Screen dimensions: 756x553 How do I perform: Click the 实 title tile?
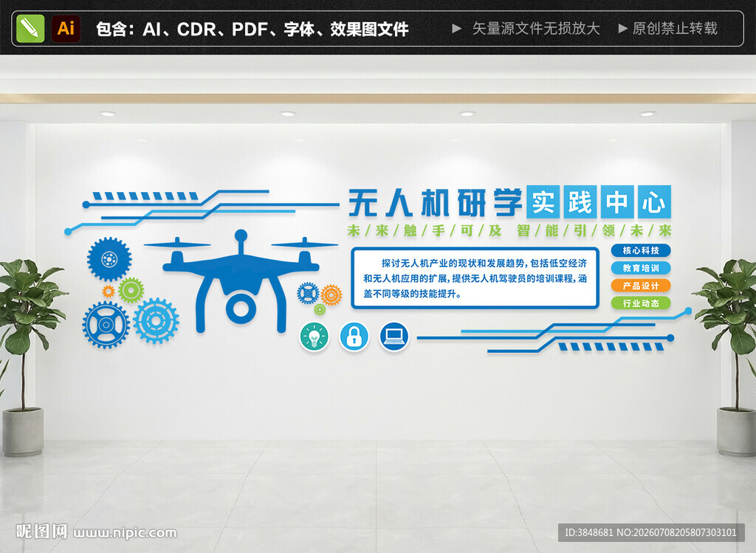[543, 202]
